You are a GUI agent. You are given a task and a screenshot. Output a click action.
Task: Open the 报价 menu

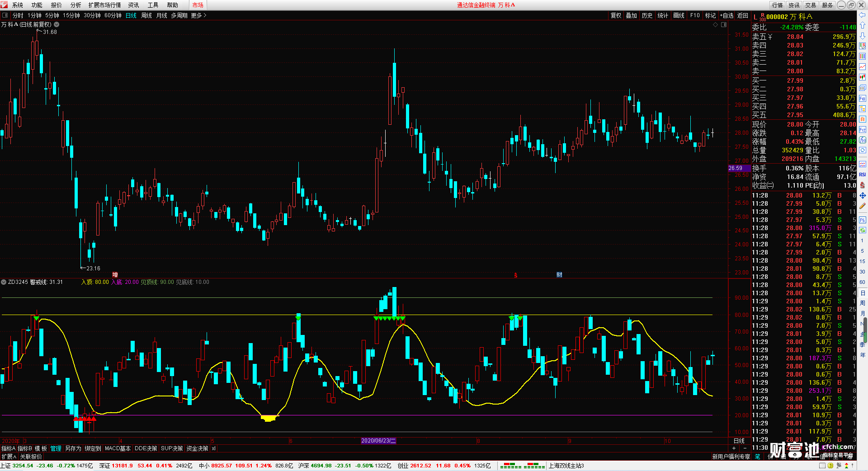(x=57, y=5)
